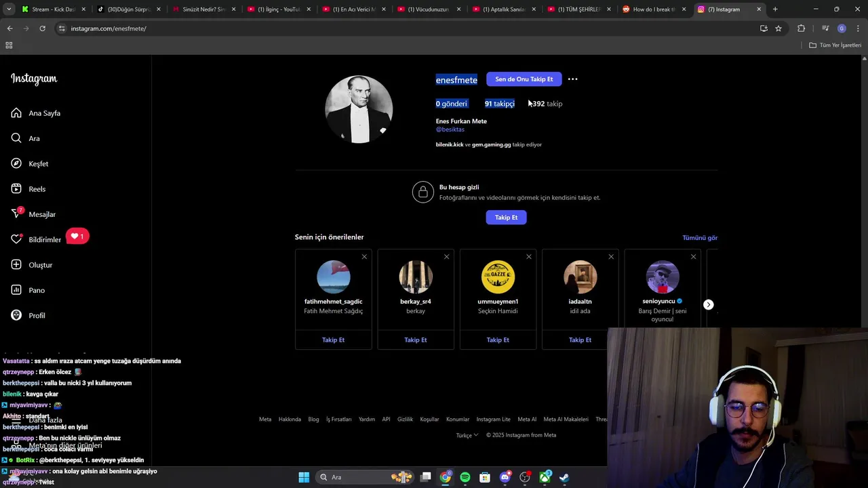The image size is (868, 488).
Task: Bookmark this page with the star icon
Action: click(x=778, y=28)
